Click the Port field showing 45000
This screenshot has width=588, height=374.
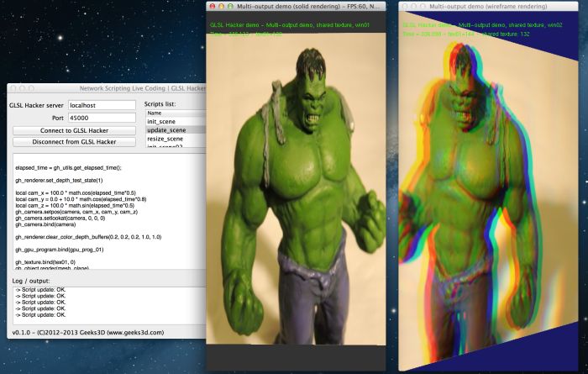[x=102, y=118]
